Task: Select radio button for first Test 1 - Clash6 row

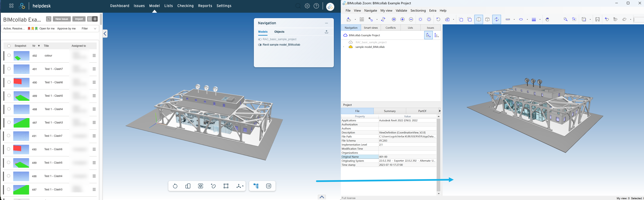Action: tap(9, 82)
